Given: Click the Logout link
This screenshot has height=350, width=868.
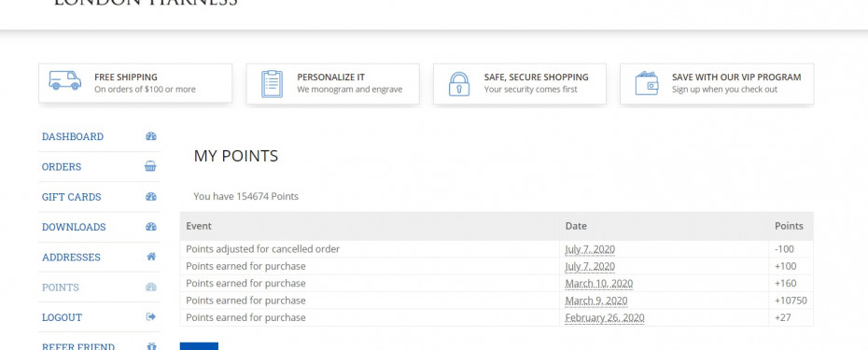Looking at the screenshot, I should coord(62,317).
